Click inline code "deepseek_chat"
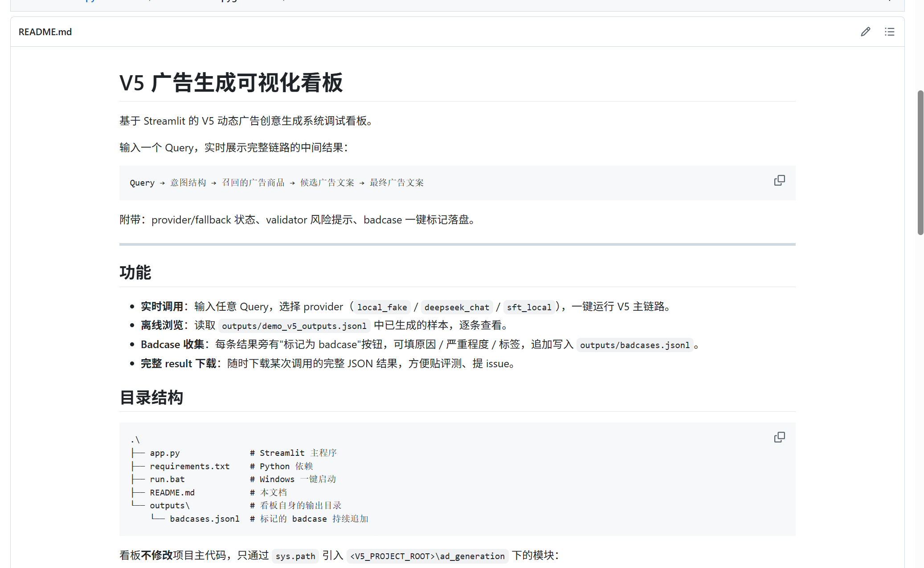 (x=457, y=307)
